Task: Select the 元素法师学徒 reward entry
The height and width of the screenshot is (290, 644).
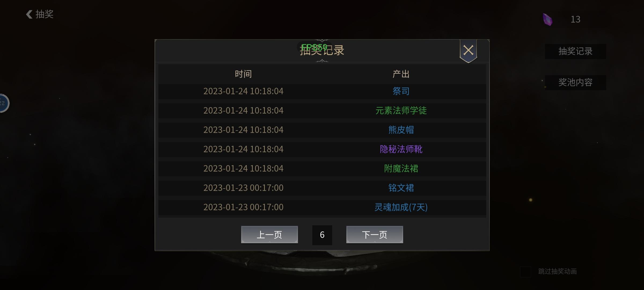Action: tap(401, 111)
